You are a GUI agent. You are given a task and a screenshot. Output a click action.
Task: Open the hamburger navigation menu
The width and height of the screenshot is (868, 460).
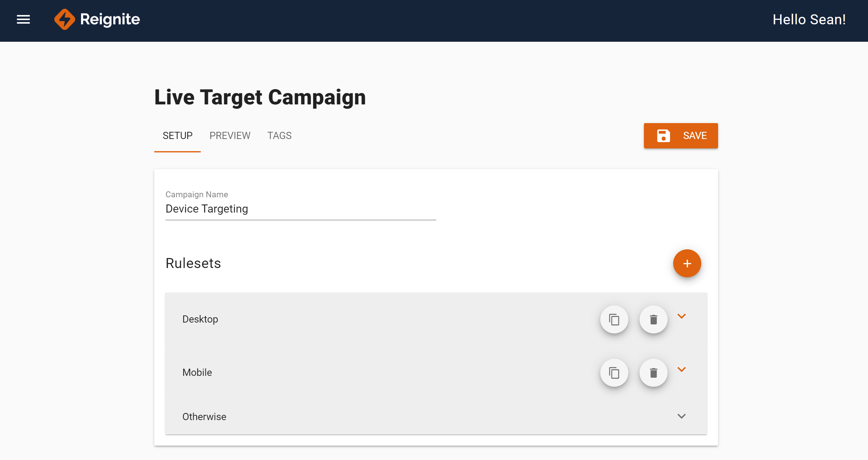point(23,20)
